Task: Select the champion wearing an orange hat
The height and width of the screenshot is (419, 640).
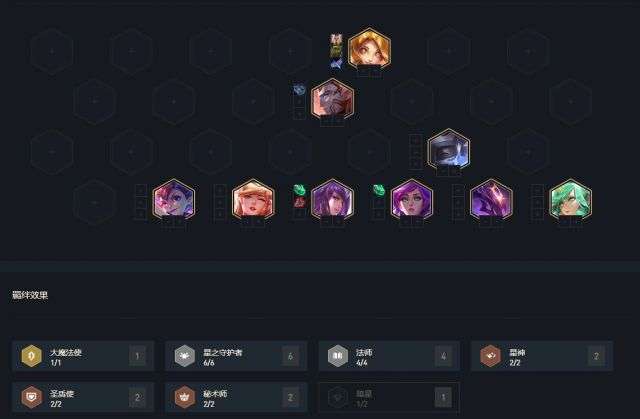Action: tap(253, 200)
